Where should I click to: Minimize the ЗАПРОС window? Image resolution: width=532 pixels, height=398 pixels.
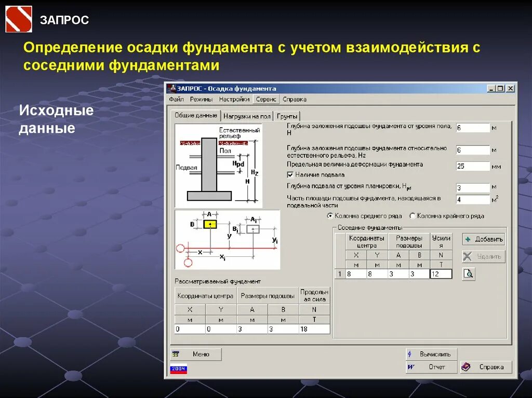[491, 89]
